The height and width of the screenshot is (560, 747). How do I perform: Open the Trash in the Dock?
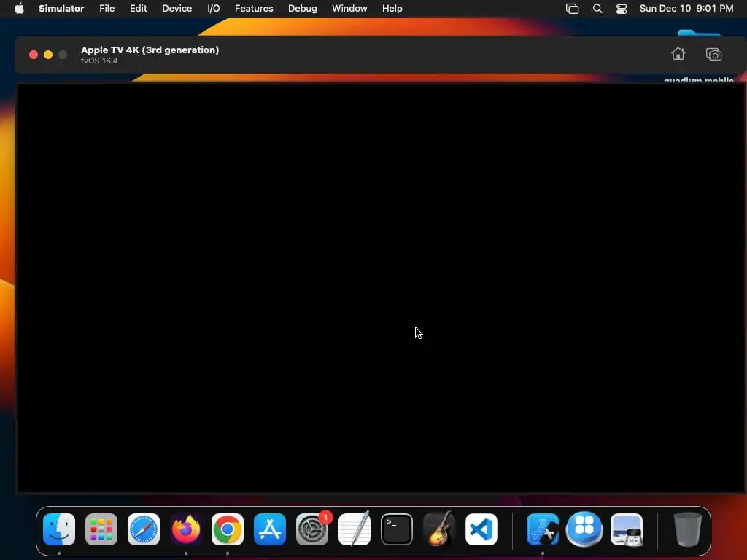688,529
